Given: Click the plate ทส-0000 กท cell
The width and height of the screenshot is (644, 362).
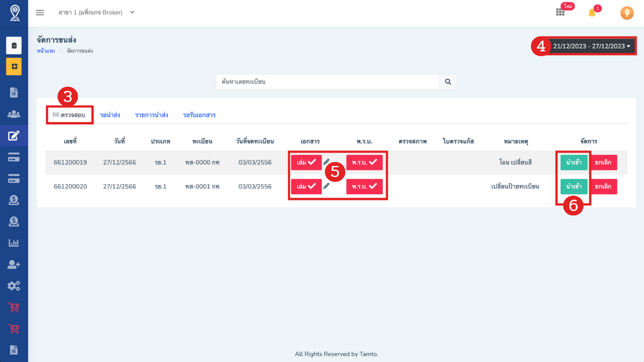Looking at the screenshot, I should tap(202, 162).
